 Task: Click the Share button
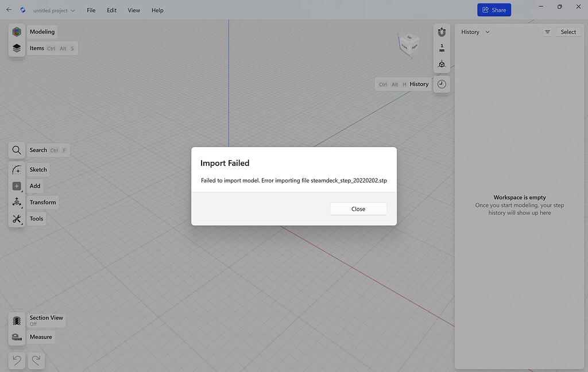point(494,10)
